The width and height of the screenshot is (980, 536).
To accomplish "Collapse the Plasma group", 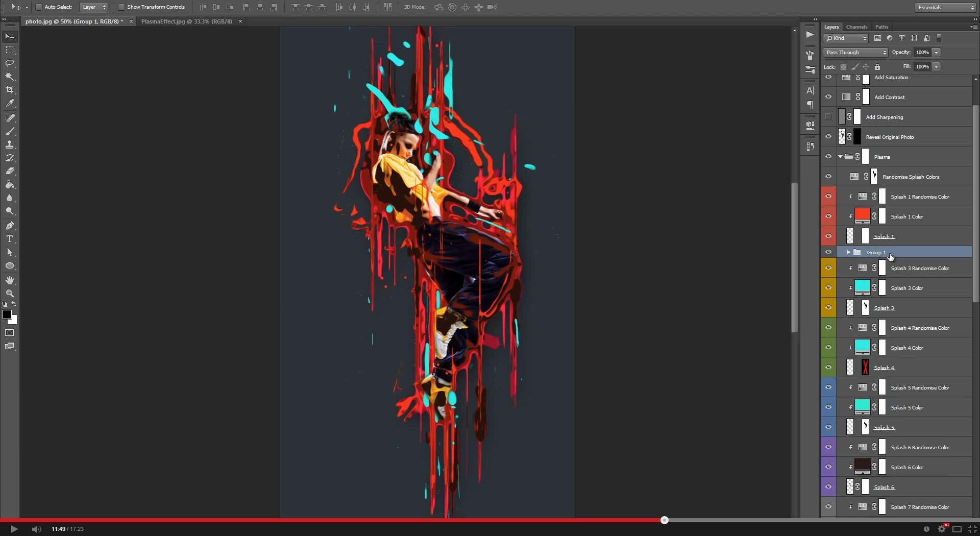I will coord(841,157).
